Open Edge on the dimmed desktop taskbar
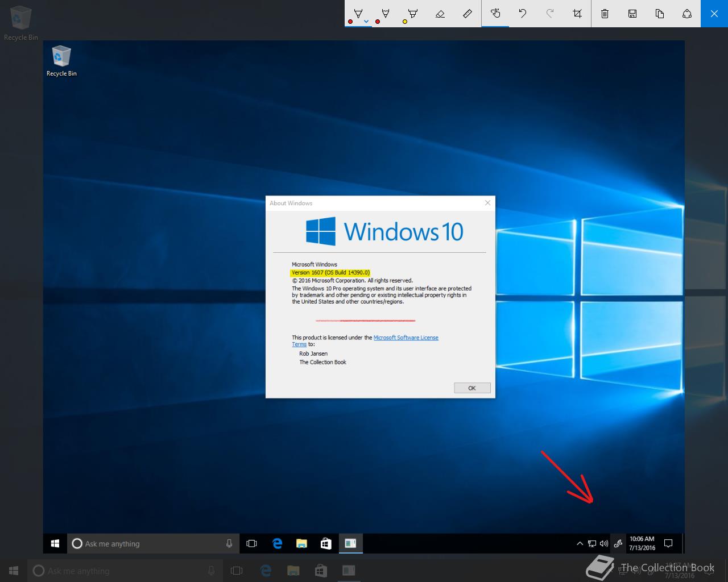This screenshot has height=582, width=728. click(x=266, y=571)
